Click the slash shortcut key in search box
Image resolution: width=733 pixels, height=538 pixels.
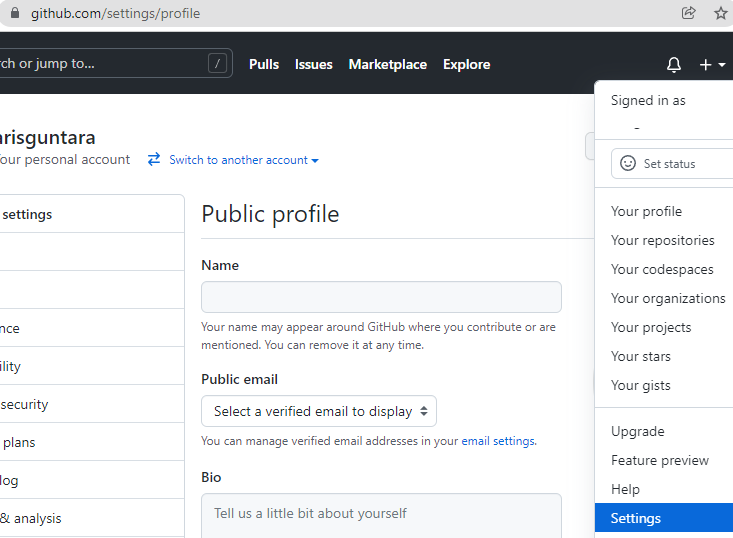pyautogui.click(x=217, y=63)
